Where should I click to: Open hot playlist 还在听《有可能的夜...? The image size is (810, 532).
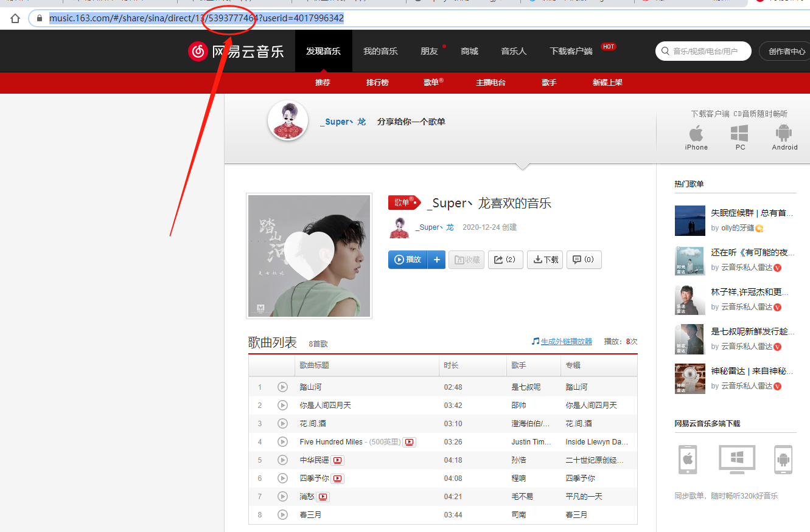pos(753,252)
